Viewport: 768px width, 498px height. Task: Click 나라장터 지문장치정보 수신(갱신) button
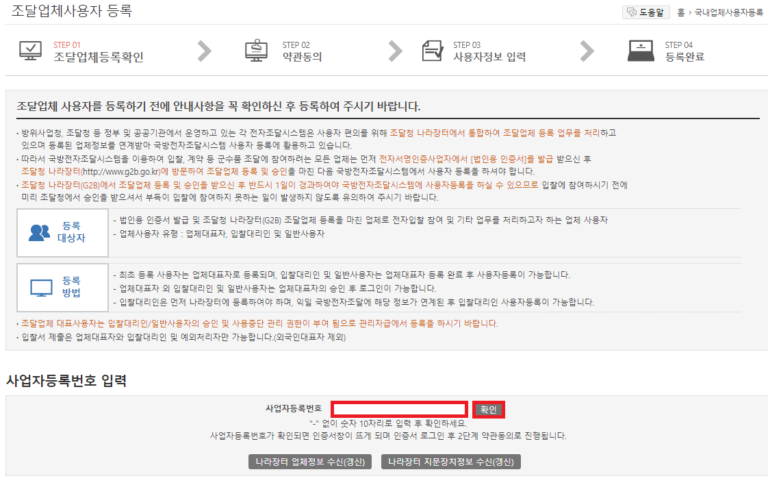click(451, 462)
